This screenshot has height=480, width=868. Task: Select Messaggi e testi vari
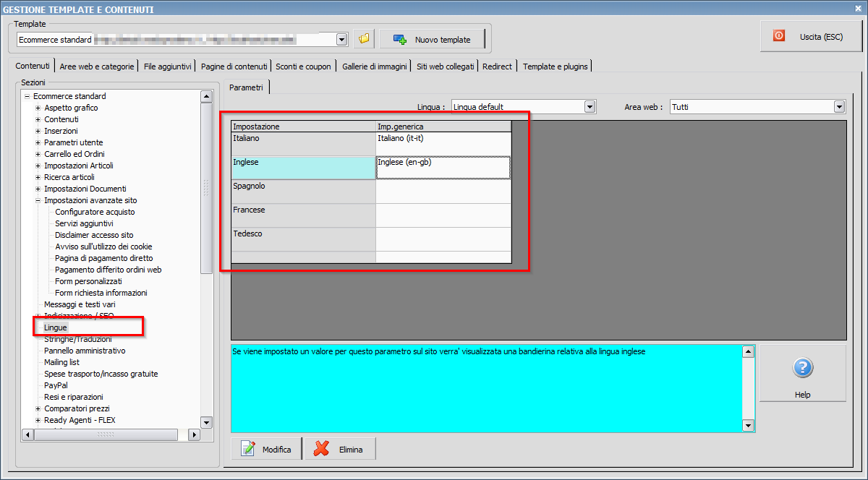pos(80,304)
